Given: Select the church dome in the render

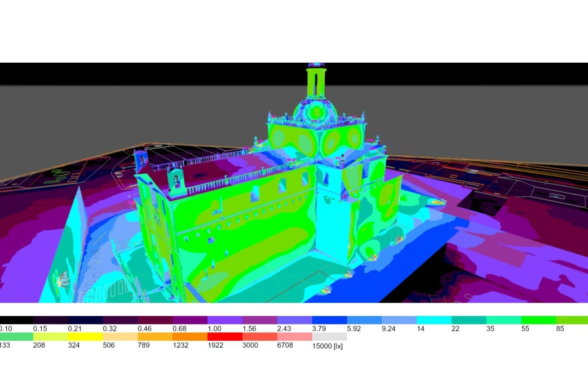Looking at the screenshot, I should coord(316,111).
